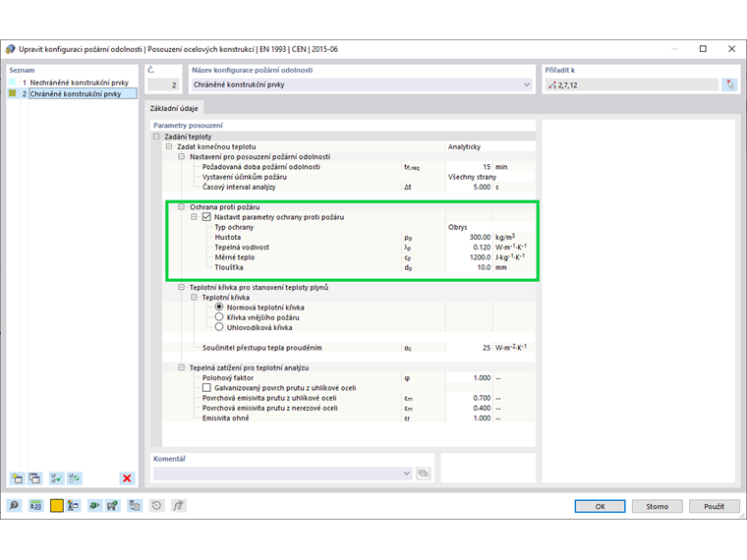This screenshot has height=560, width=747.
Task: Click the invert selection icon
Action: coord(75,478)
